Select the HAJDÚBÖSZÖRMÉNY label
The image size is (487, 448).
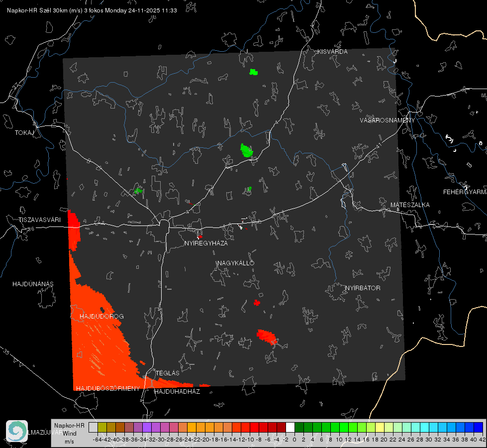coord(108,388)
